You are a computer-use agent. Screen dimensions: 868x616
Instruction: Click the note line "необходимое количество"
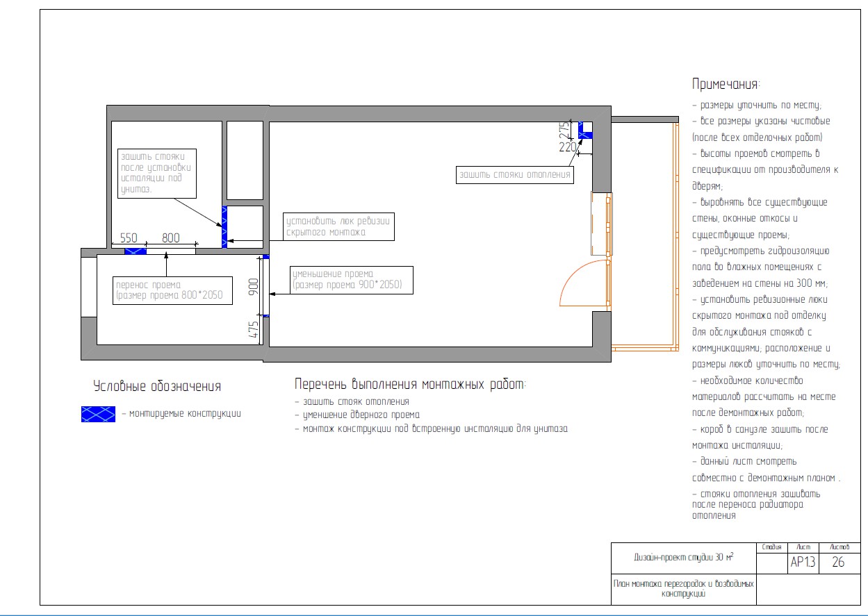click(748, 381)
